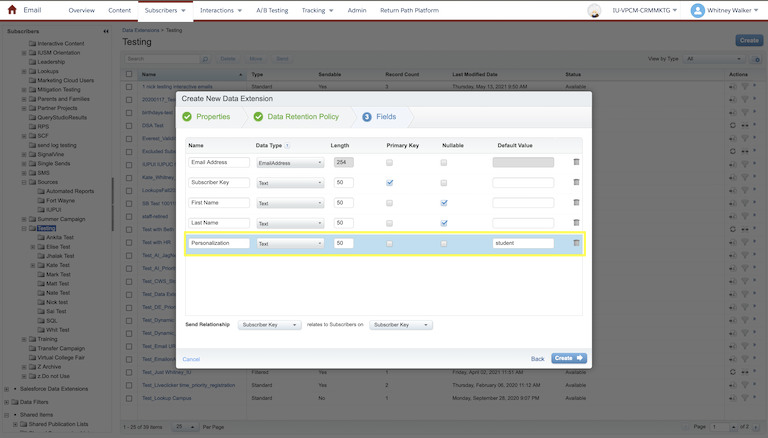Go to the Properties step

(213, 117)
